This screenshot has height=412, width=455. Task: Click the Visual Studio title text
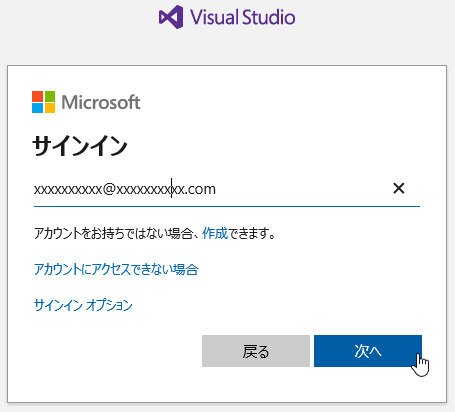pyautogui.click(x=243, y=17)
